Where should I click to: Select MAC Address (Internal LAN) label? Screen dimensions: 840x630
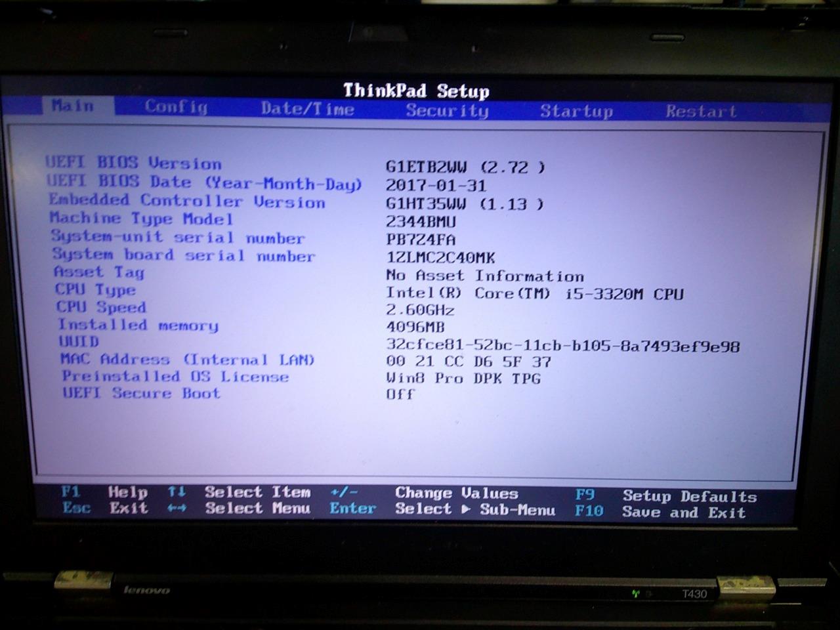(187, 360)
